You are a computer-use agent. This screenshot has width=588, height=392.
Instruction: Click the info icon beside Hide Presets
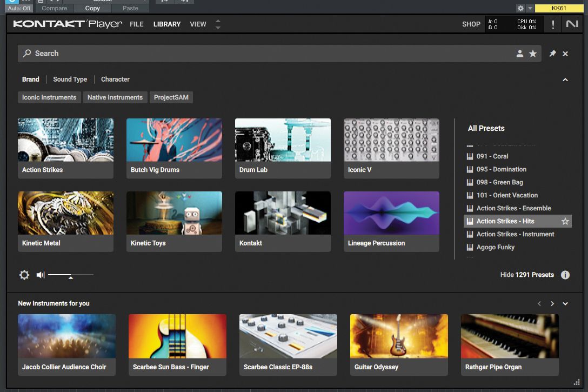point(565,275)
